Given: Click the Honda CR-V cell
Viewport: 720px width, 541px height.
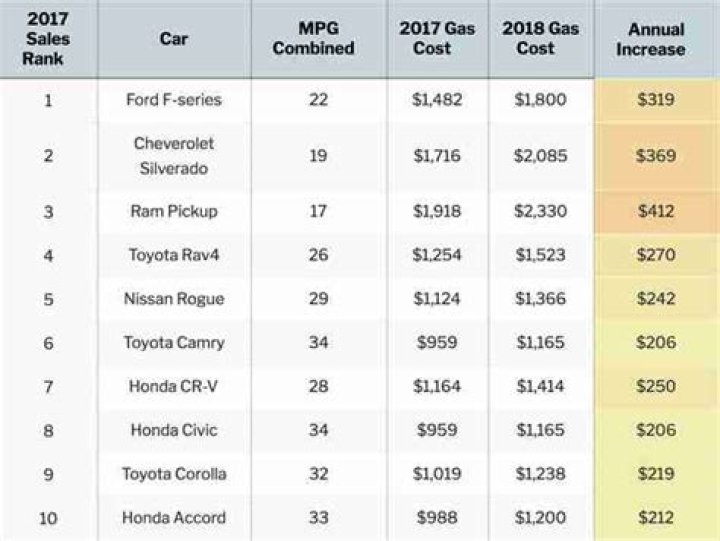Looking at the screenshot, I should [x=174, y=386].
